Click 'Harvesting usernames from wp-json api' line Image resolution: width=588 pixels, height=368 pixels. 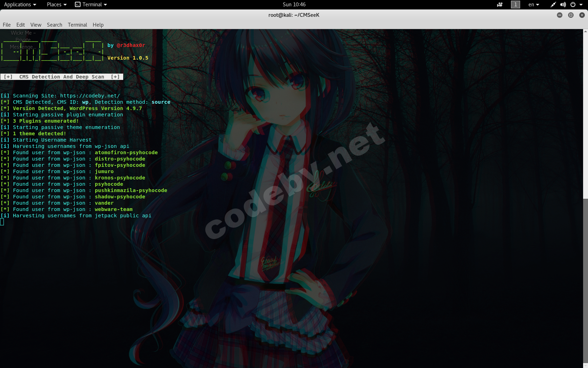pos(65,146)
